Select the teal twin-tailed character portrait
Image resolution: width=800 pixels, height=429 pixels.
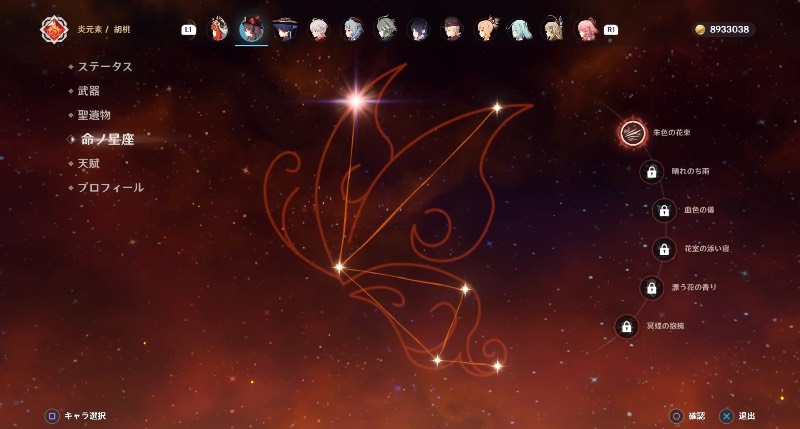pos(519,29)
